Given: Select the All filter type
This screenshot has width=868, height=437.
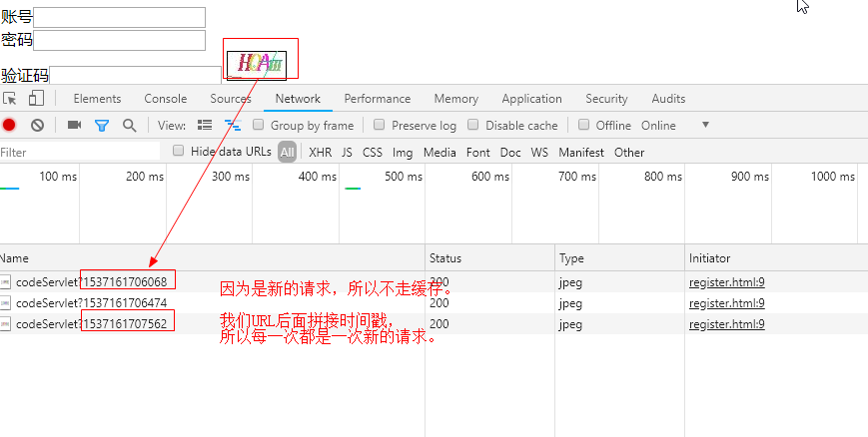Looking at the screenshot, I should point(287,152).
